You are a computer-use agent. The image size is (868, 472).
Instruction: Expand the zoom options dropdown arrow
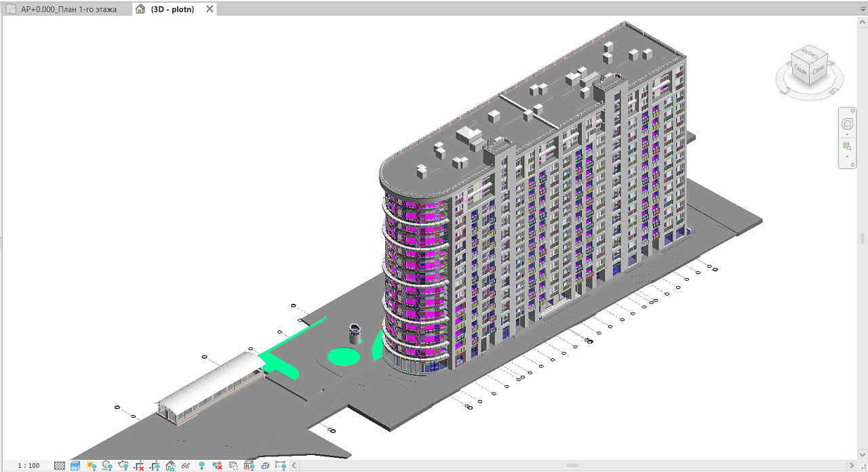click(848, 157)
